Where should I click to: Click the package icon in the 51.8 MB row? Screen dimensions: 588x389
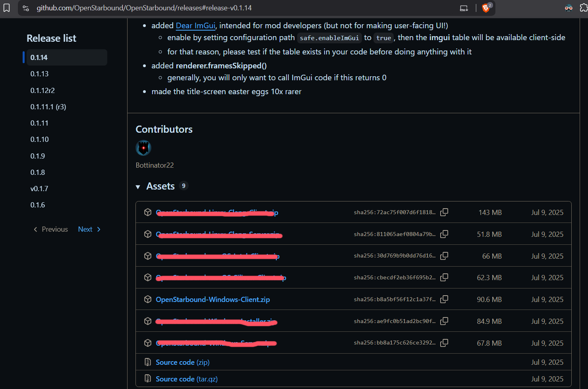(x=148, y=234)
